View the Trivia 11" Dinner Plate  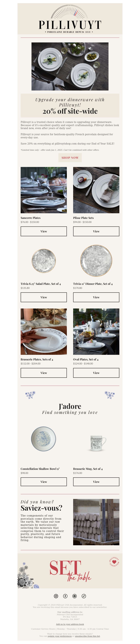click(x=96, y=297)
